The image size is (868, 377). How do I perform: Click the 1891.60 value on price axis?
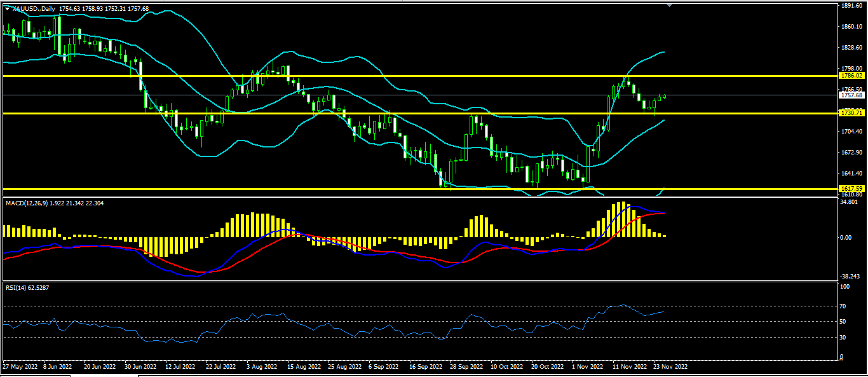(851, 6)
